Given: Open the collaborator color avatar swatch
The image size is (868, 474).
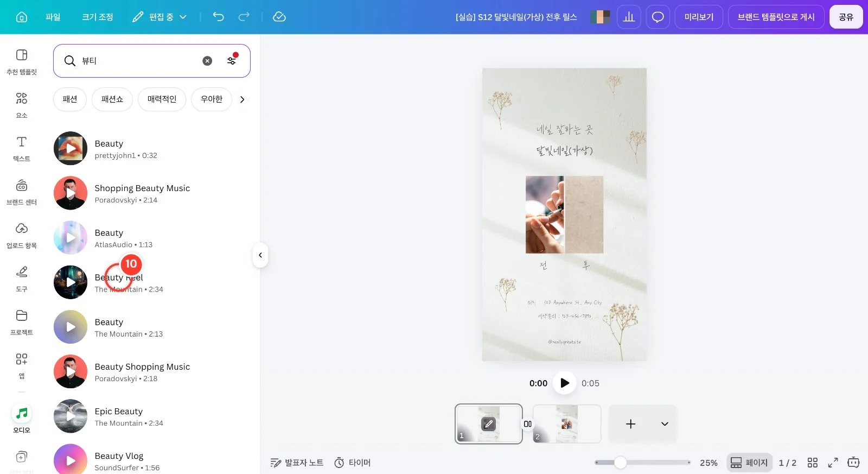Looking at the screenshot, I should (600, 17).
